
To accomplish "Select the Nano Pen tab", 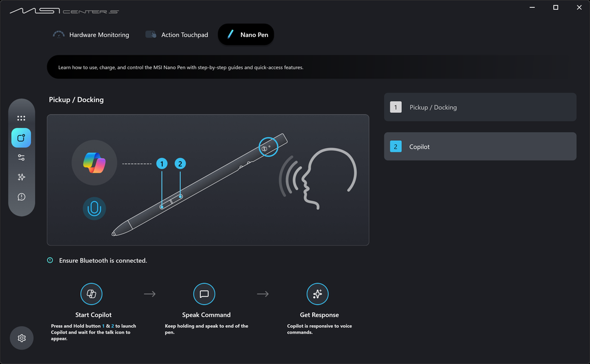I will tap(246, 35).
